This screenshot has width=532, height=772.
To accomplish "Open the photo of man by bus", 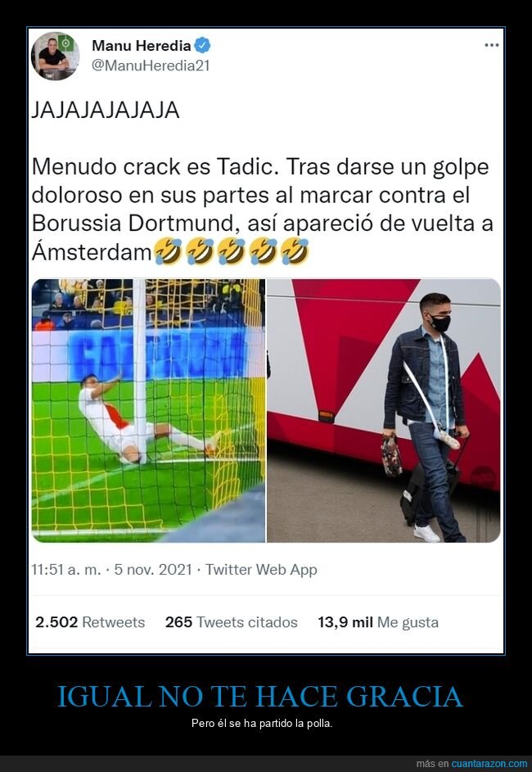I will (x=384, y=411).
